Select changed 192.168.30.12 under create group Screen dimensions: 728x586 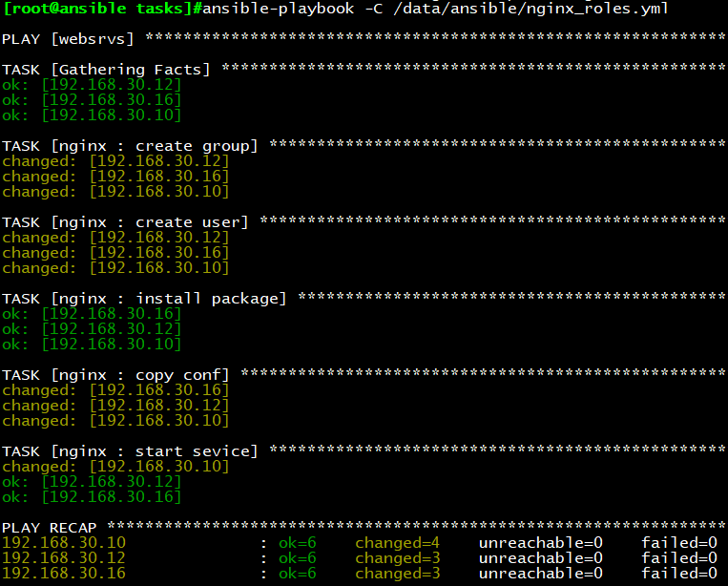click(x=115, y=161)
